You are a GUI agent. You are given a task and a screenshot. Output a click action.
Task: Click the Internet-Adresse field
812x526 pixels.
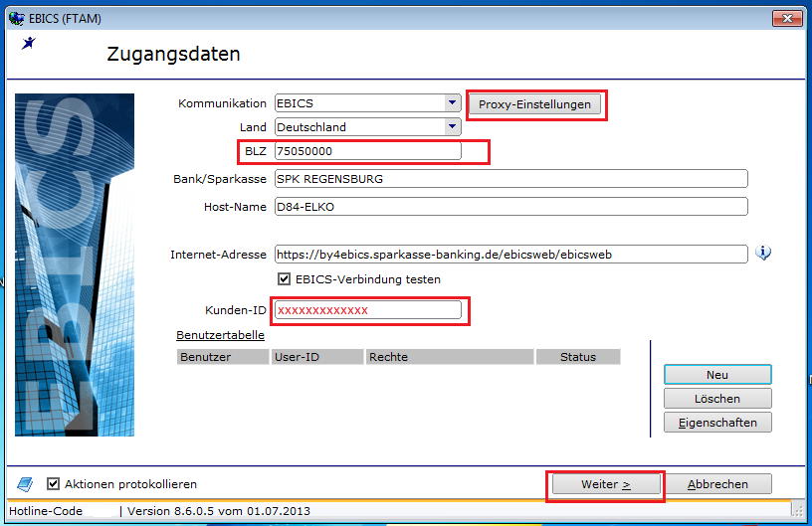pos(511,255)
